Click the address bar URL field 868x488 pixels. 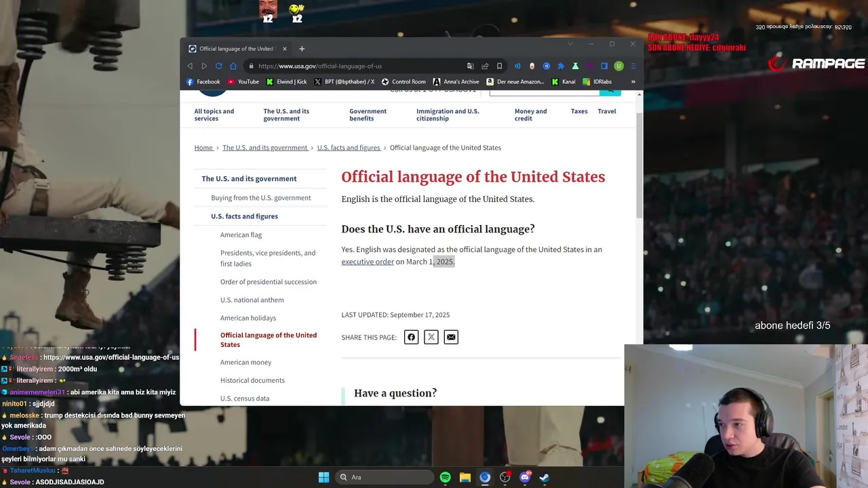point(353,66)
